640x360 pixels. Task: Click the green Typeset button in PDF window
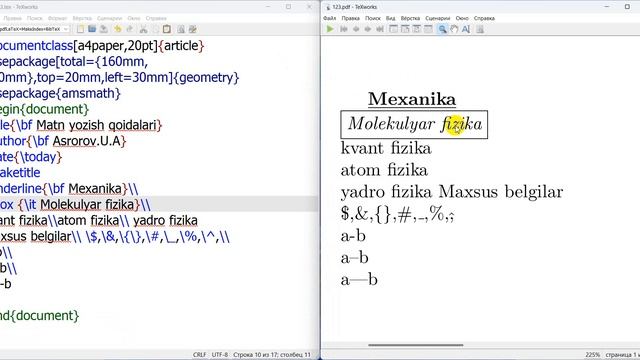[330, 29]
